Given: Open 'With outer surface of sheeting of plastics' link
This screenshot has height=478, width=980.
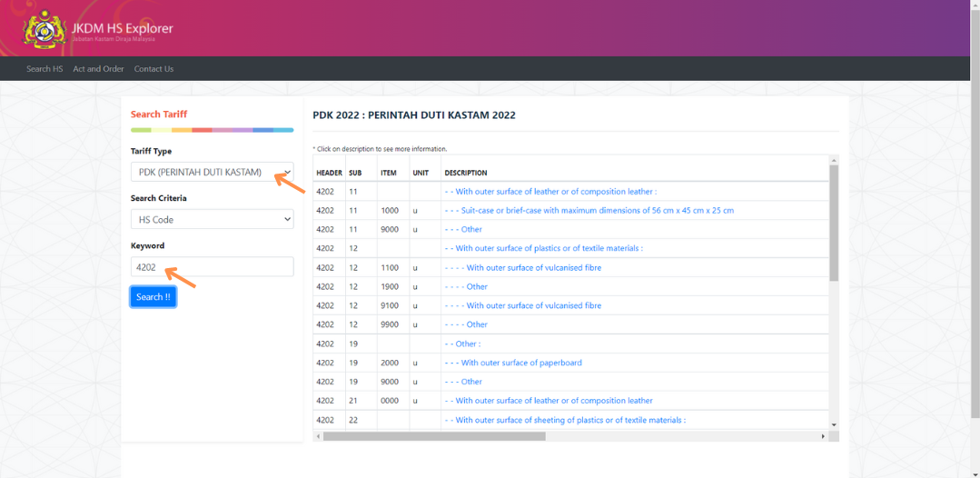Looking at the screenshot, I should [x=563, y=420].
